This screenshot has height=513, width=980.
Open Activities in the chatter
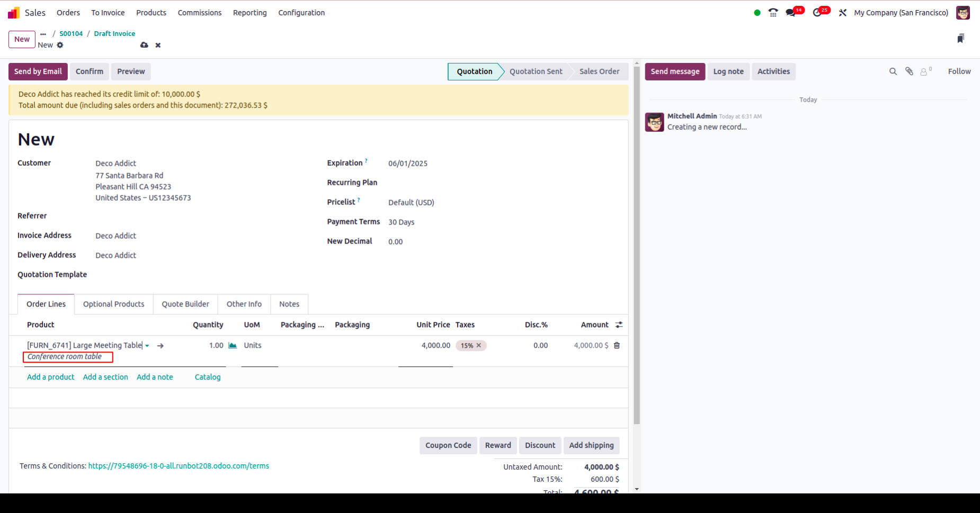click(x=773, y=71)
